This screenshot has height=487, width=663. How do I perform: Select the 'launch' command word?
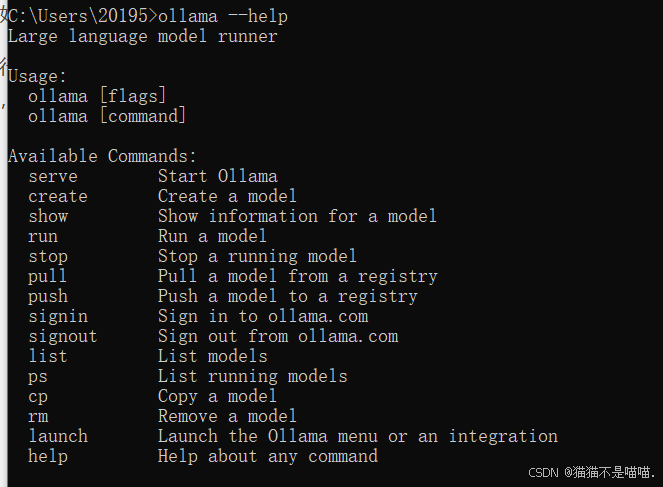58,437
